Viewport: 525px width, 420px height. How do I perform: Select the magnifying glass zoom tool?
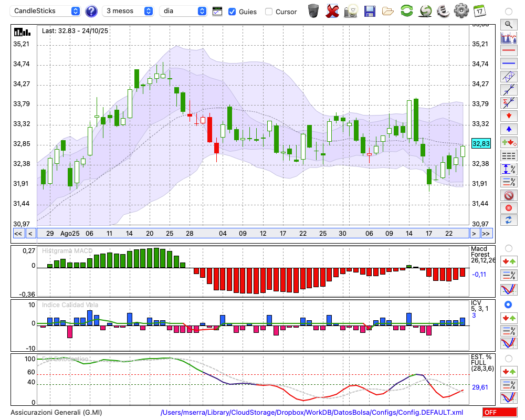508,24
